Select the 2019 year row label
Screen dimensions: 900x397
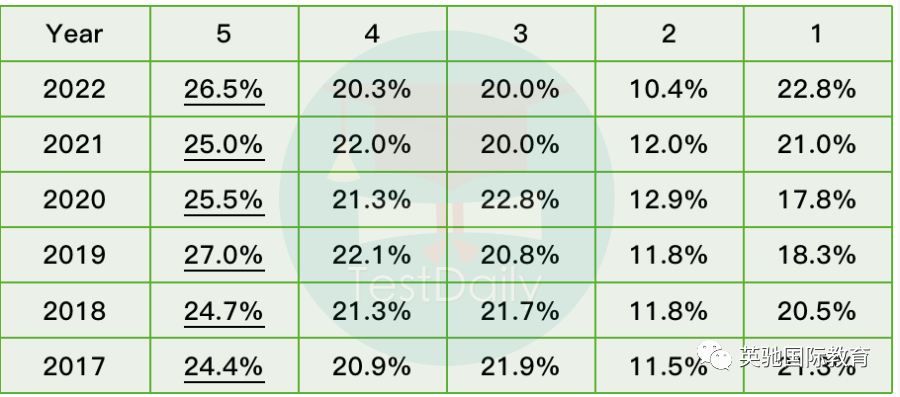pyautogui.click(x=75, y=255)
